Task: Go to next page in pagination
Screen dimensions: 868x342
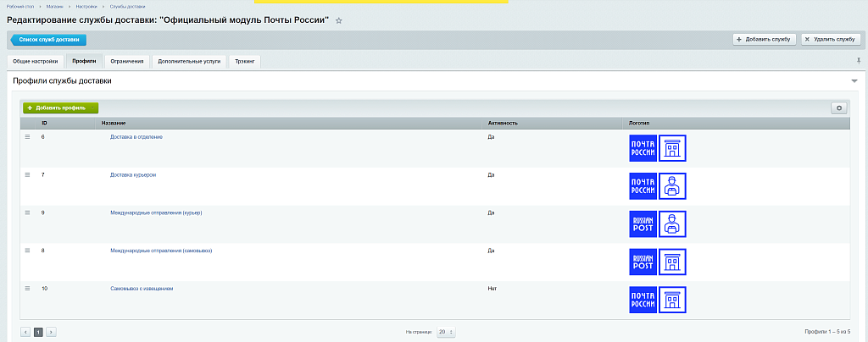Action: 51,332
